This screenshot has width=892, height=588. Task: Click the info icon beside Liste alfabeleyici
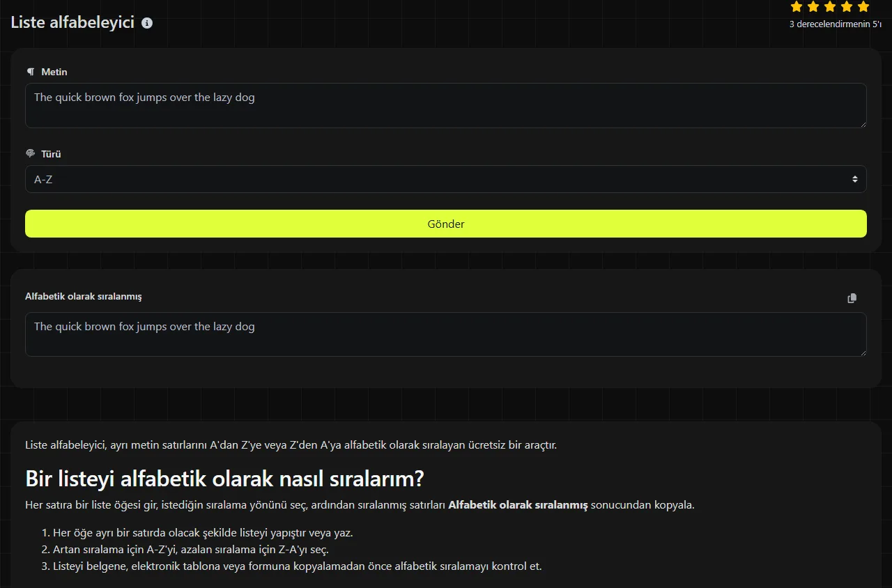click(x=147, y=22)
